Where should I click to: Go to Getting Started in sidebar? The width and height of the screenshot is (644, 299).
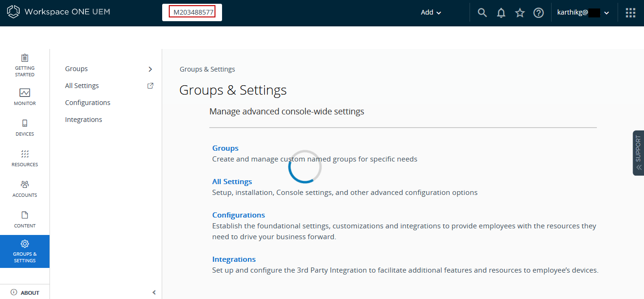point(25,65)
